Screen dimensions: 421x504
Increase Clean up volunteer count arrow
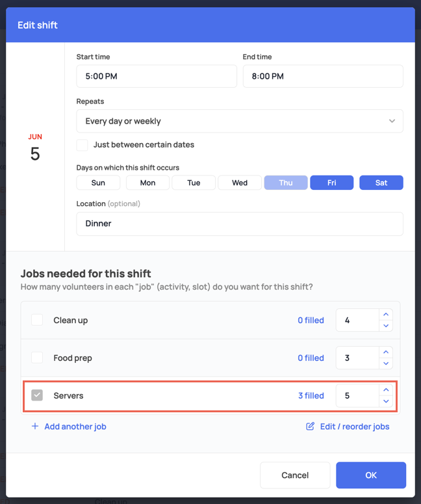click(386, 314)
